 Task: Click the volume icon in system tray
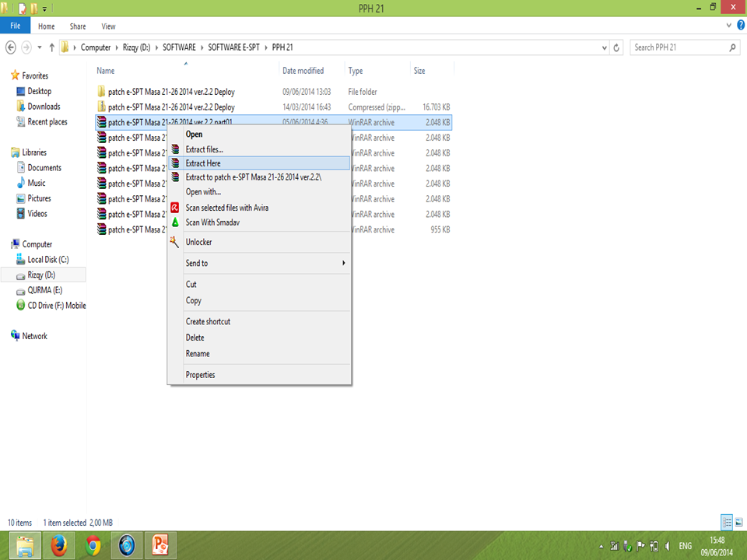[668, 546]
